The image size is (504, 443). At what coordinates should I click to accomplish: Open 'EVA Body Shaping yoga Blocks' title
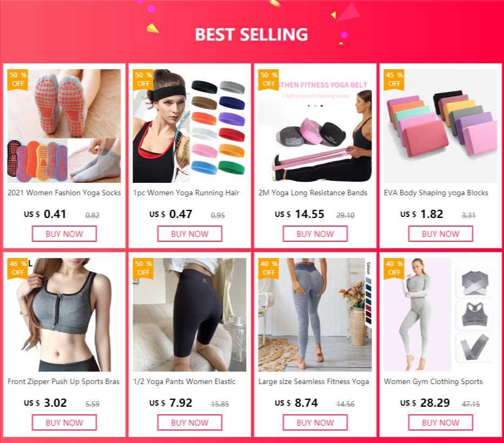pyautogui.click(x=436, y=193)
